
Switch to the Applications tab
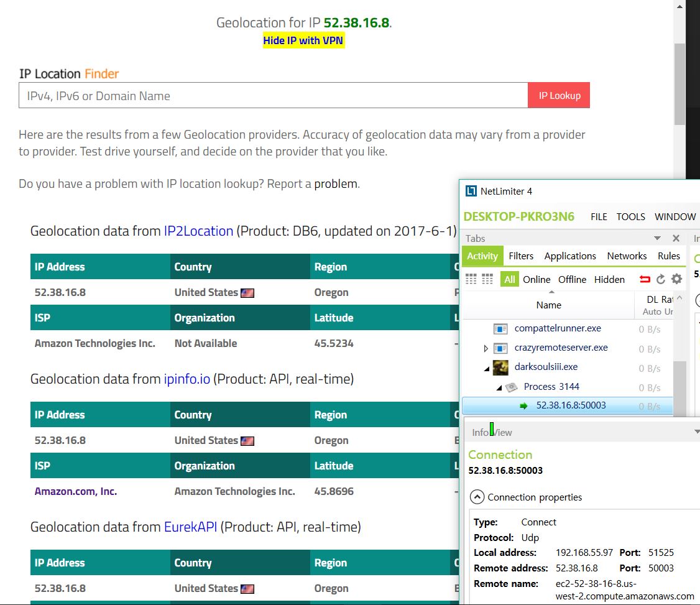(570, 256)
